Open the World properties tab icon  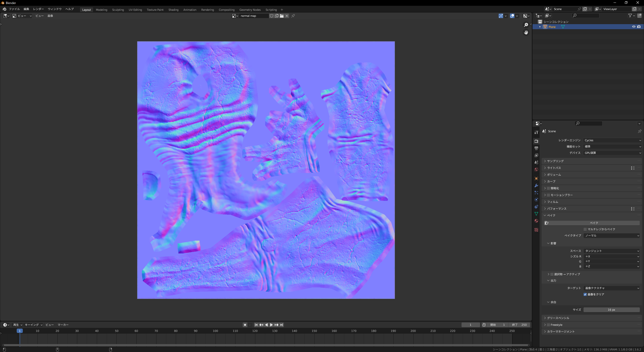(x=536, y=169)
